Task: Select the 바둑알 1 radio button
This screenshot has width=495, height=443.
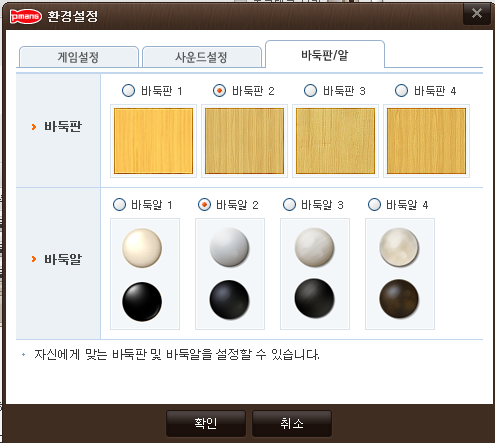Action: click(x=119, y=204)
